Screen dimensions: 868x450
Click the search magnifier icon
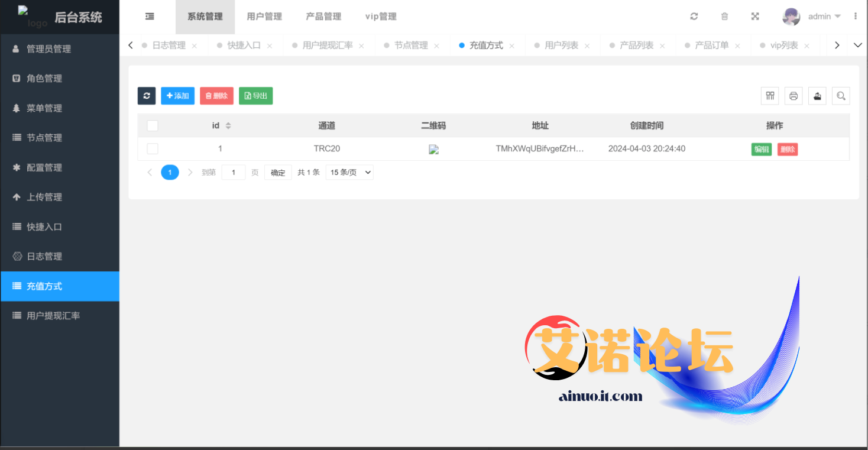[841, 96]
